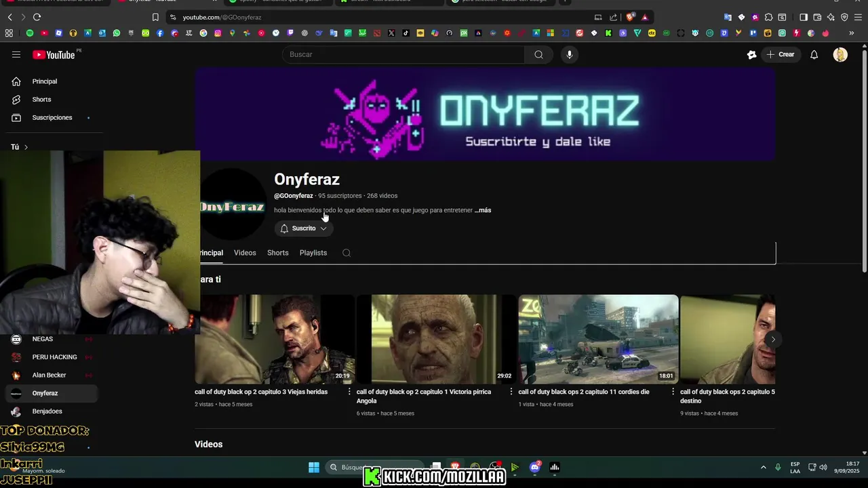Open the Playlists tab of the channel
This screenshot has height=488, width=868.
click(x=313, y=253)
